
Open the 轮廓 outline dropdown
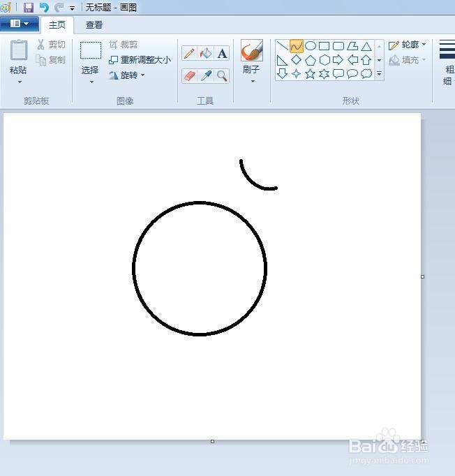(x=407, y=45)
